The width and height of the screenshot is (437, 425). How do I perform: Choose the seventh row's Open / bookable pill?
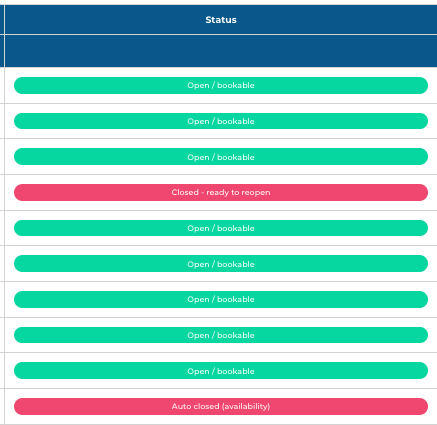tap(221, 299)
